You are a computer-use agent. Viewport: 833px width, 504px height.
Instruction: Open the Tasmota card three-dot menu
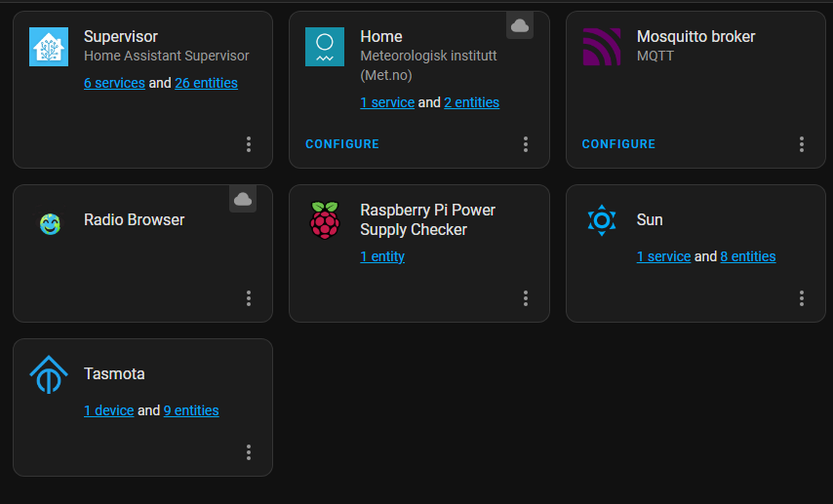tap(249, 452)
